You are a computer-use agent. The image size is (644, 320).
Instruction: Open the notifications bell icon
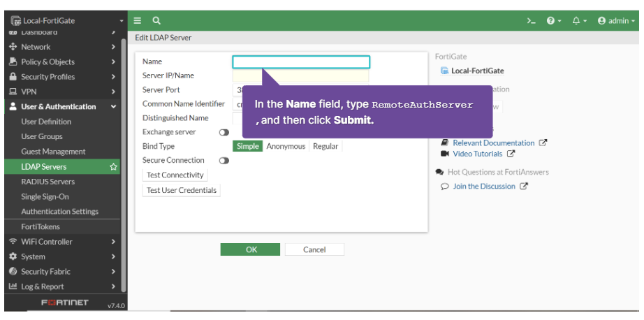tap(580, 21)
